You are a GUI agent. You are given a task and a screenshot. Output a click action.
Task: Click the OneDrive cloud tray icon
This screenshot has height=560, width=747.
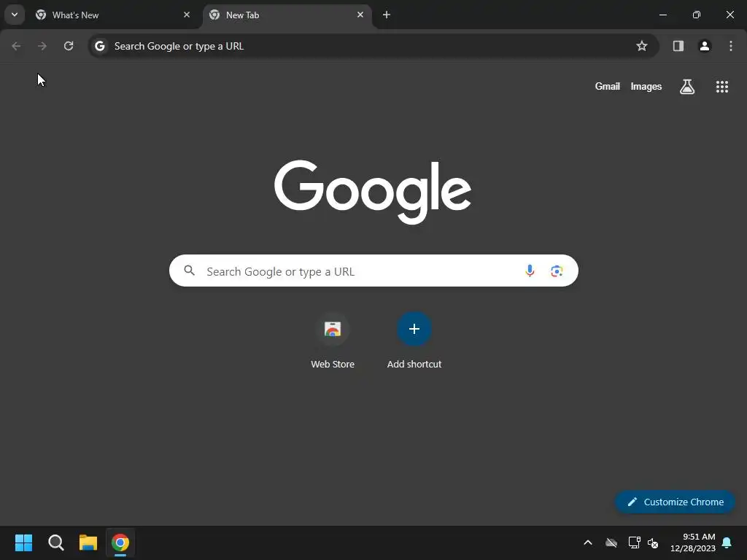[x=611, y=542]
